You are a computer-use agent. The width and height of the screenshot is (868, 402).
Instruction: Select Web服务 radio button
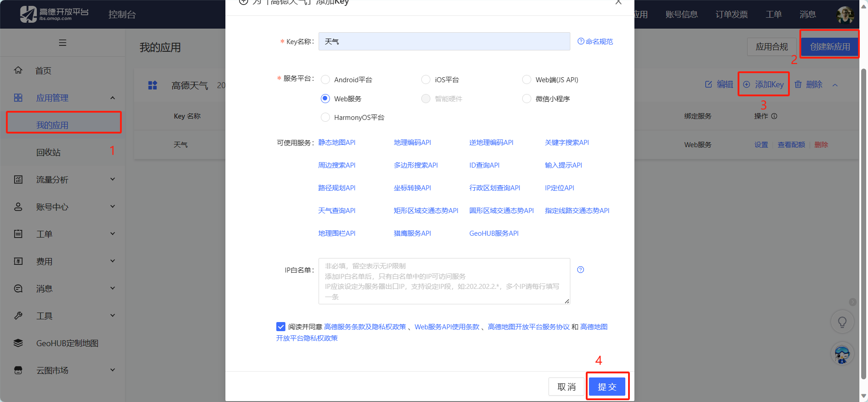pos(325,99)
